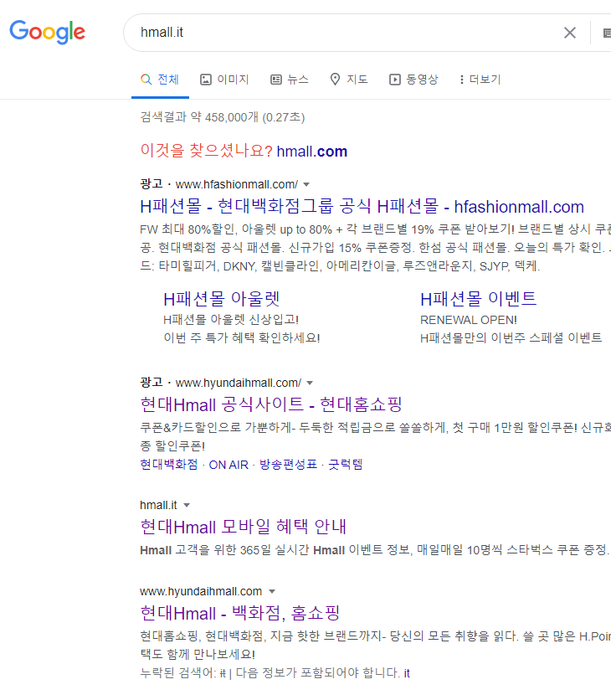Open 현대Hmall - 백화점, 홈쇼핑 result

pos(239,613)
